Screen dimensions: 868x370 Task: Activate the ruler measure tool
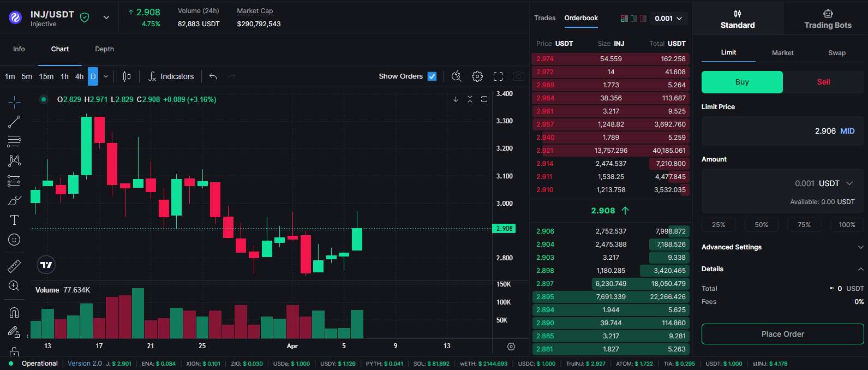14,266
